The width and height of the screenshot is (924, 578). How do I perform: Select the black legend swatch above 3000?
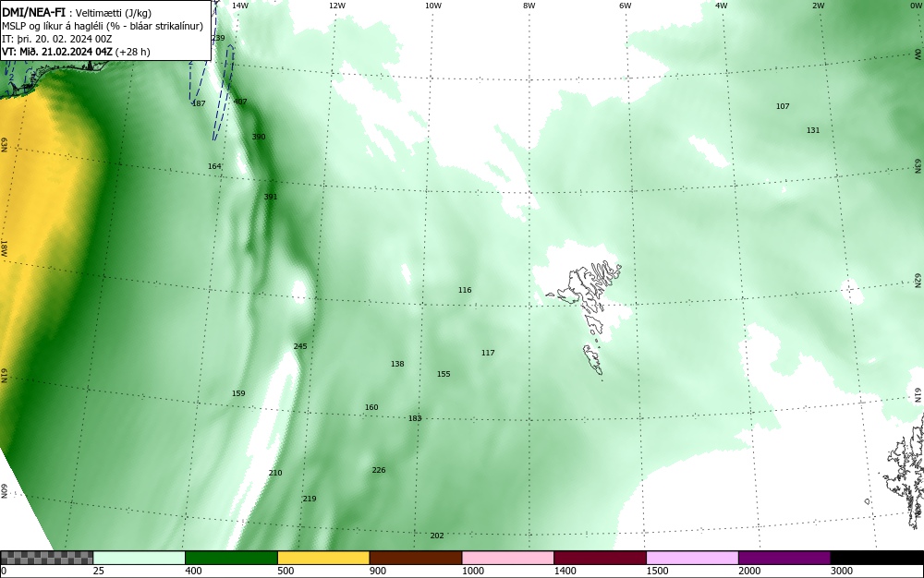877,558
